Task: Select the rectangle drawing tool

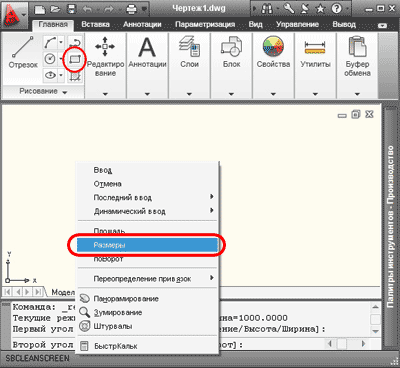Action: click(75, 59)
